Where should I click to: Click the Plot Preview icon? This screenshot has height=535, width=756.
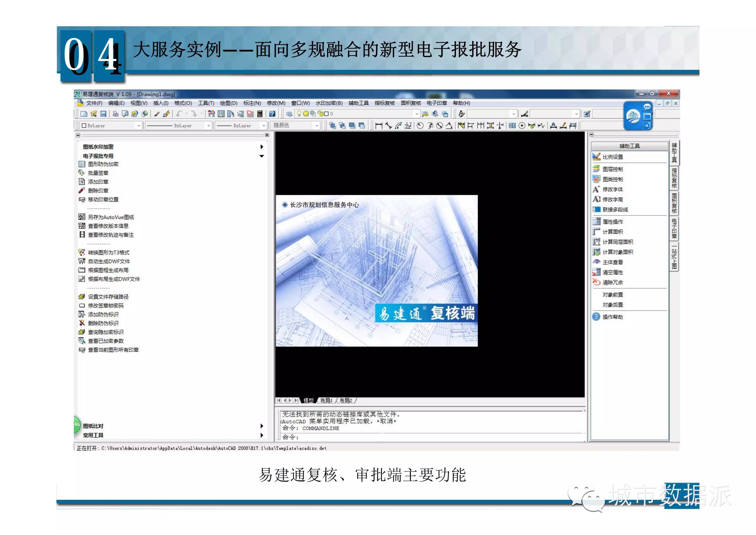(x=125, y=114)
